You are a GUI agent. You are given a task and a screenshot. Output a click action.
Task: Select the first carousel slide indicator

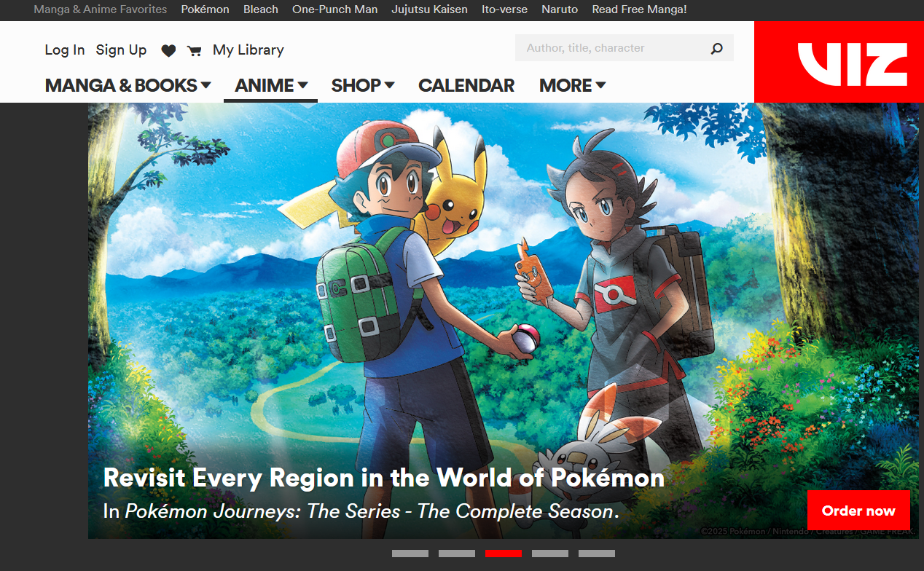coord(410,554)
